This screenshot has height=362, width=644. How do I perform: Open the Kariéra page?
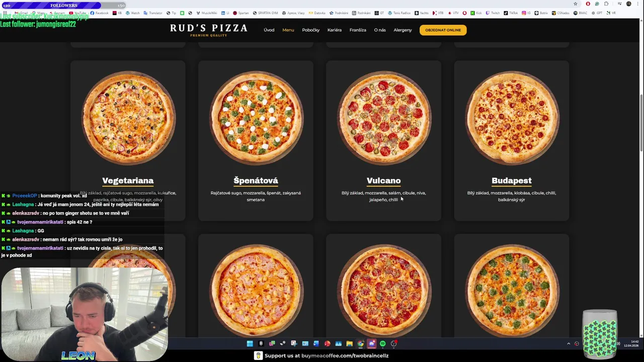(335, 30)
